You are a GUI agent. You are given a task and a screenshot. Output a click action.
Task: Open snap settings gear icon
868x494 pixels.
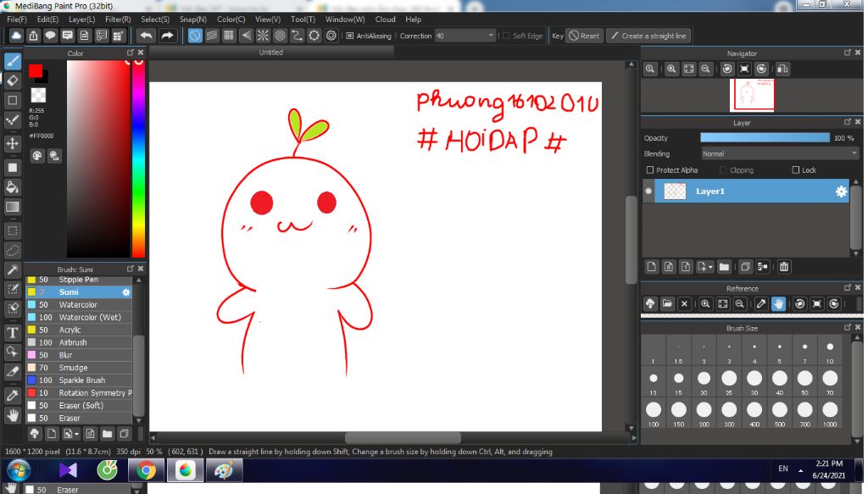331,36
